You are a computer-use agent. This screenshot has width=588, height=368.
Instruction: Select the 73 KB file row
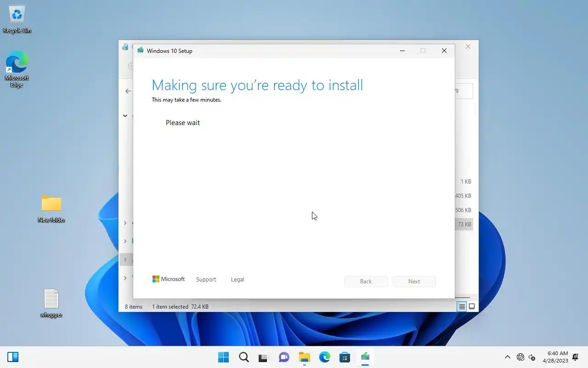464,224
